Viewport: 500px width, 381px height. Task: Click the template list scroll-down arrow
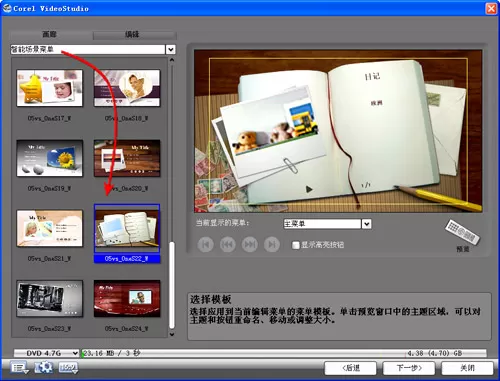point(172,334)
